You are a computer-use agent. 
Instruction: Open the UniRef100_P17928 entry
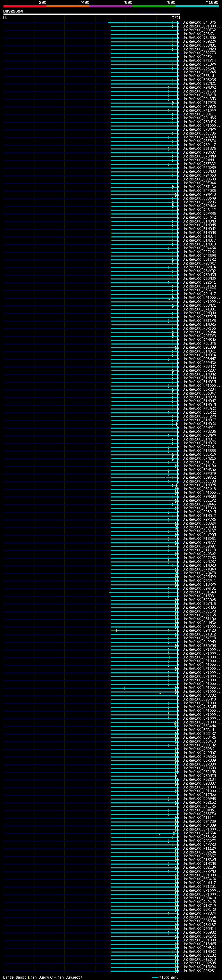click(x=199, y=103)
